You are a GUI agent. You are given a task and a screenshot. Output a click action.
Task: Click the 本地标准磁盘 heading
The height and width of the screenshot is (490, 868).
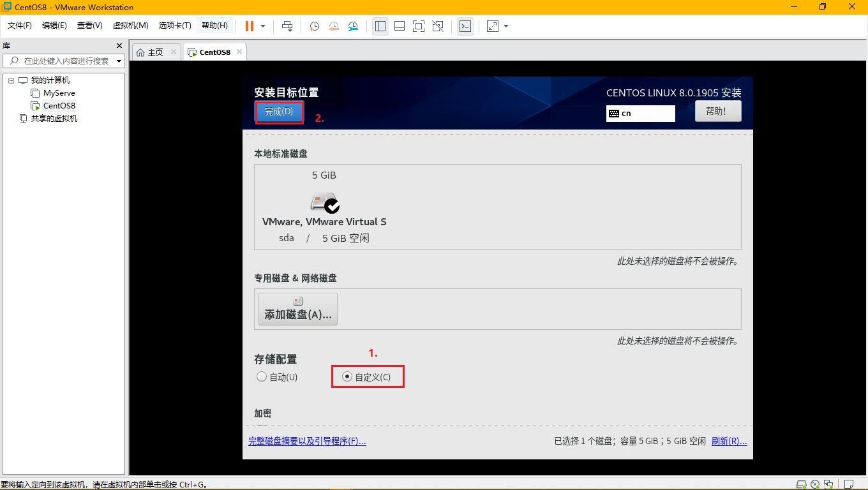[281, 154]
